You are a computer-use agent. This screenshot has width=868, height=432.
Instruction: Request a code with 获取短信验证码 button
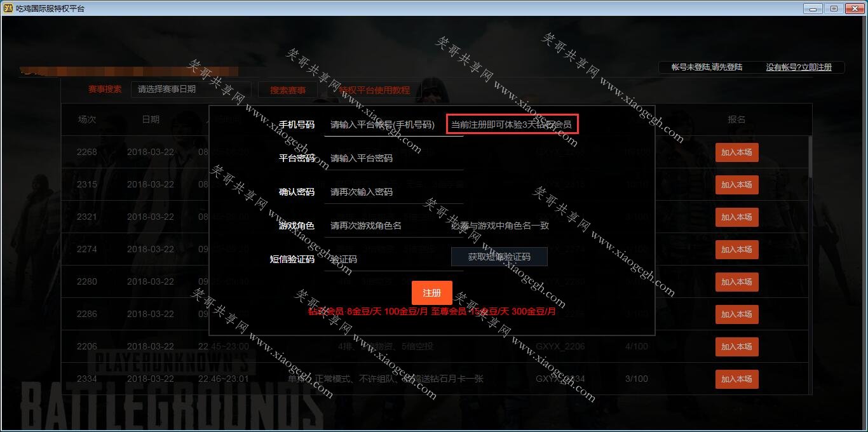tap(499, 257)
